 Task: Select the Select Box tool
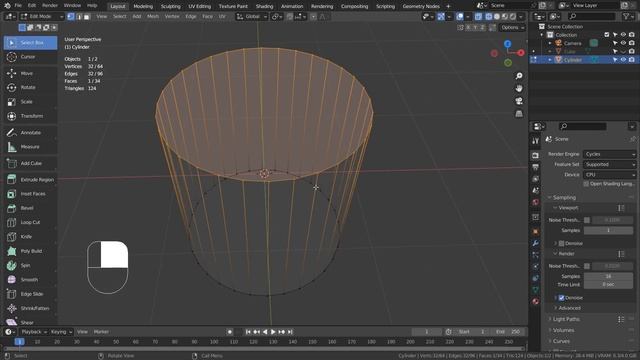(x=31, y=42)
